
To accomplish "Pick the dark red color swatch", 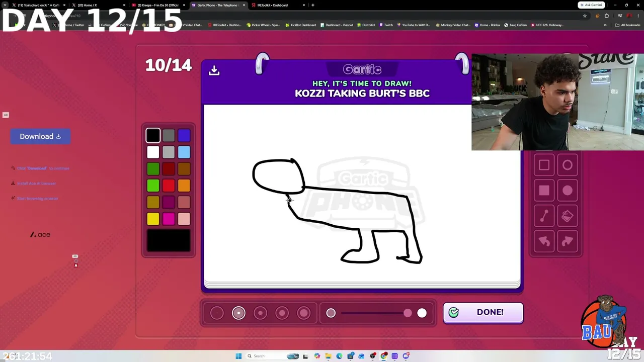I will [169, 169].
